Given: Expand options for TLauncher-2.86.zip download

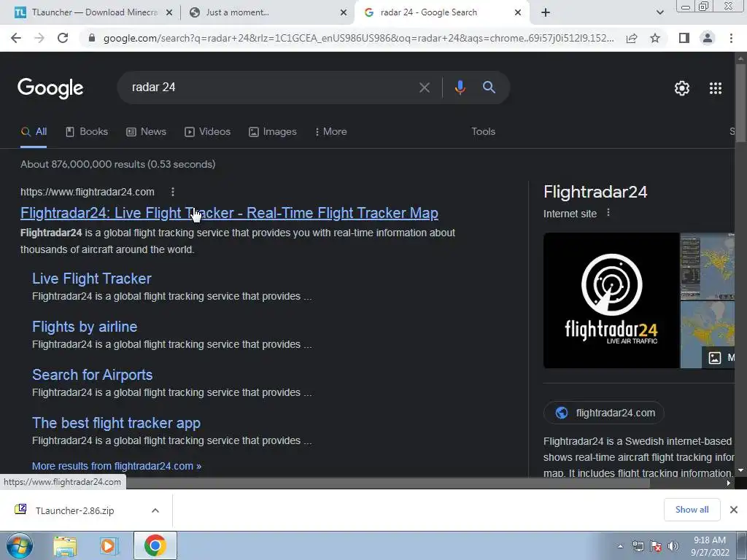Looking at the screenshot, I should tap(155, 510).
